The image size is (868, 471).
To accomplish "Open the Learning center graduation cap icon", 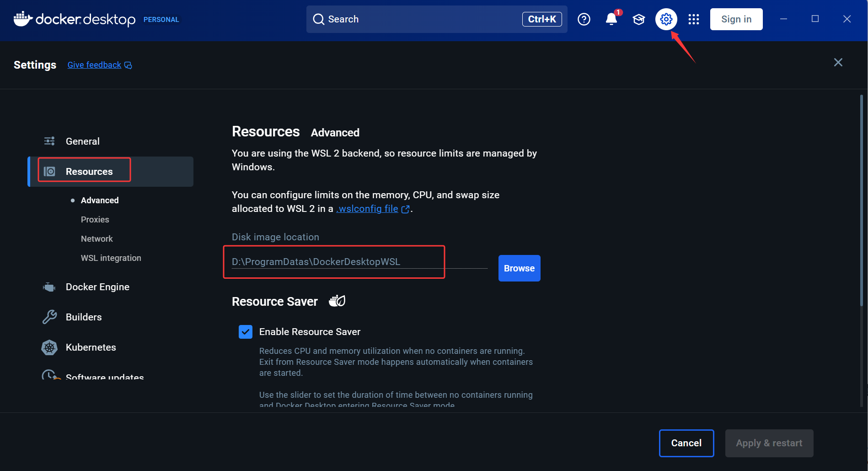I will pos(639,19).
